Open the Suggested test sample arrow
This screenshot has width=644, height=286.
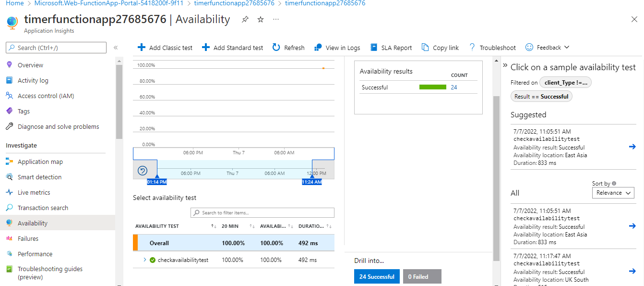click(x=632, y=147)
